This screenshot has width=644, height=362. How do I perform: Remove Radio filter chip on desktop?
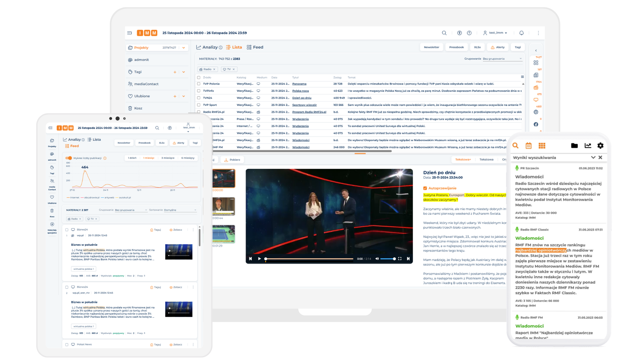[x=214, y=69]
